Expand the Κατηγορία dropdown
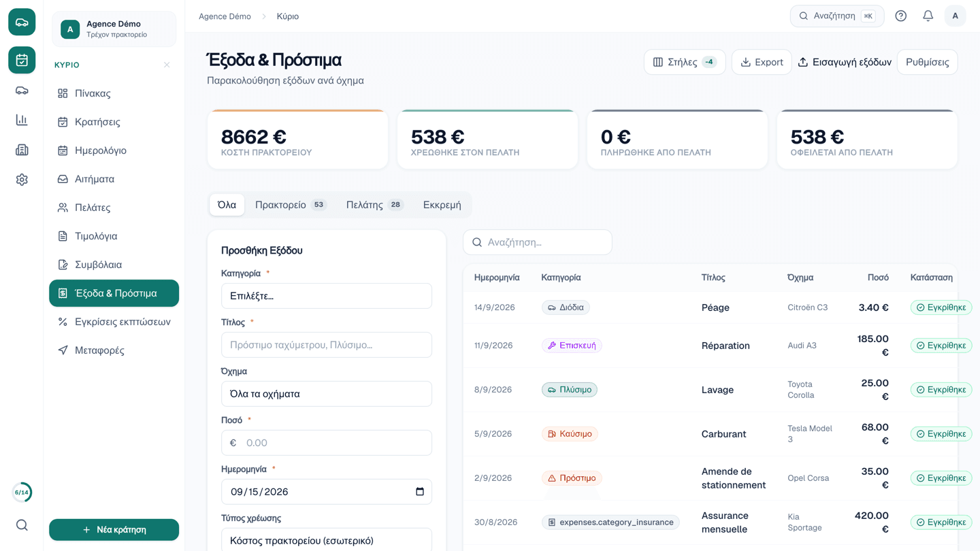The image size is (980, 551). tap(327, 296)
